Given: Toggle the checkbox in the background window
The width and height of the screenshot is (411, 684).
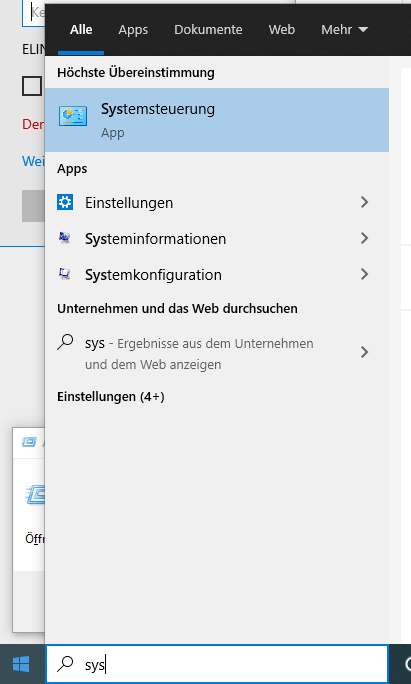Looking at the screenshot, I should (x=32, y=86).
